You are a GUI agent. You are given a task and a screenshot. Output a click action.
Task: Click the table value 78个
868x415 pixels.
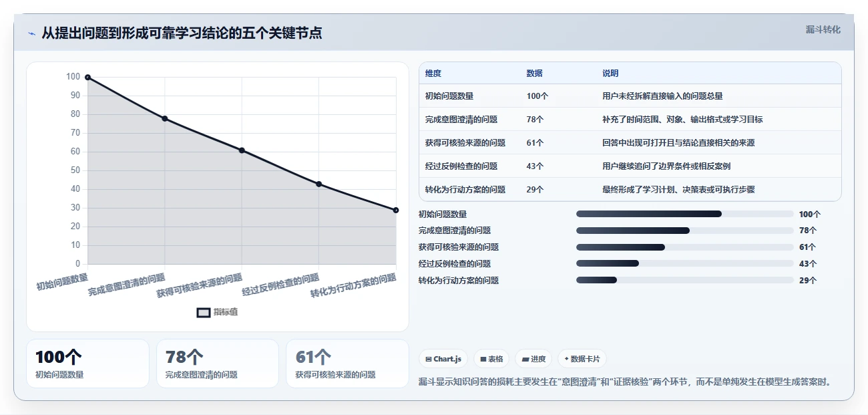[x=535, y=120]
